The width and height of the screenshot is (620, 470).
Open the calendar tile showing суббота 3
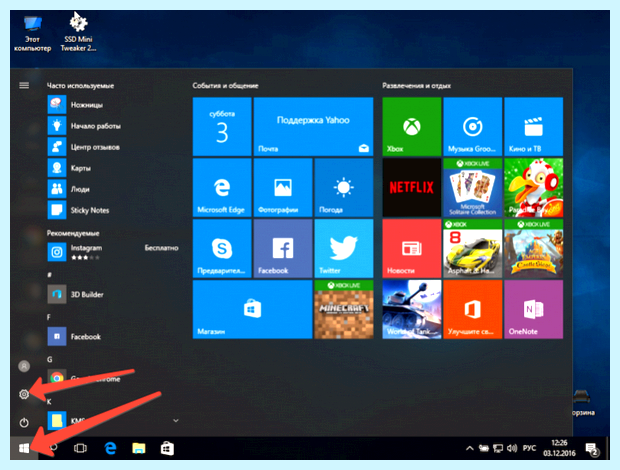click(222, 126)
